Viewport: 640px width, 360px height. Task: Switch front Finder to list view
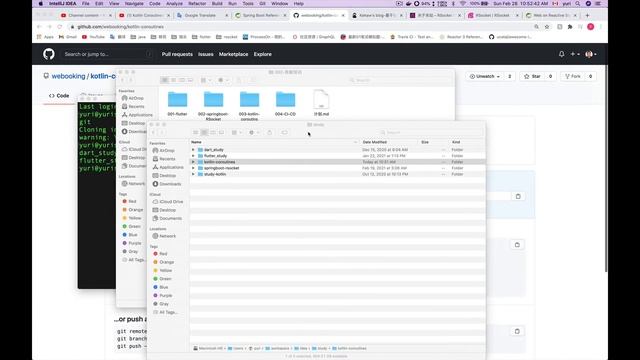tap(204, 132)
